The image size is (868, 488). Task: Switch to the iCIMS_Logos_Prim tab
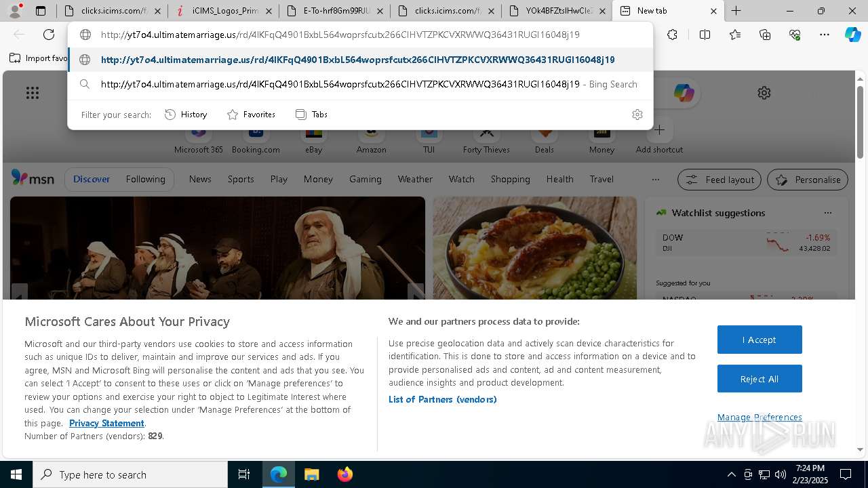pyautogui.click(x=224, y=11)
